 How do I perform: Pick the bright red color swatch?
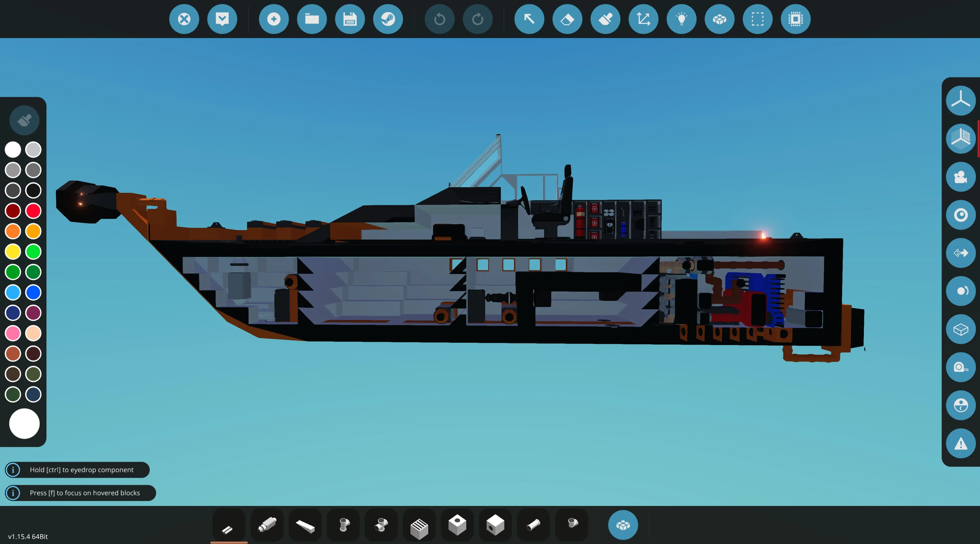(33, 211)
